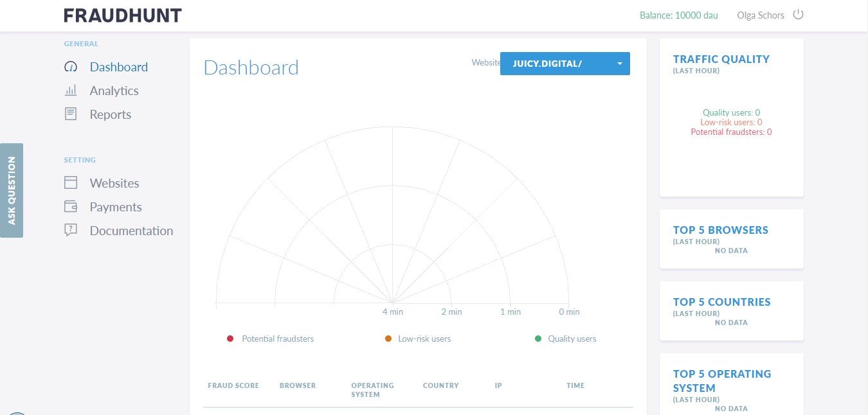
Task: Open the ASK QUESTION side panel
Action: point(11,190)
